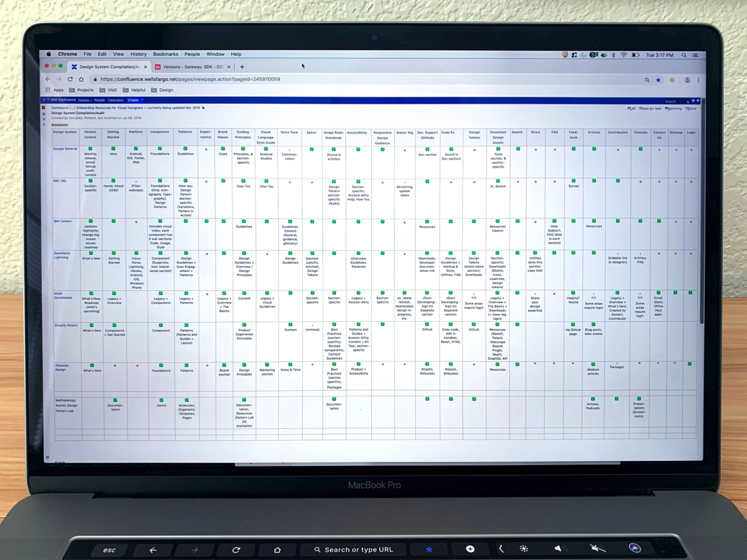Screen dimensions: 747x560
Task: Open the Helpful bookmark folder
Action: pyautogui.click(x=134, y=90)
